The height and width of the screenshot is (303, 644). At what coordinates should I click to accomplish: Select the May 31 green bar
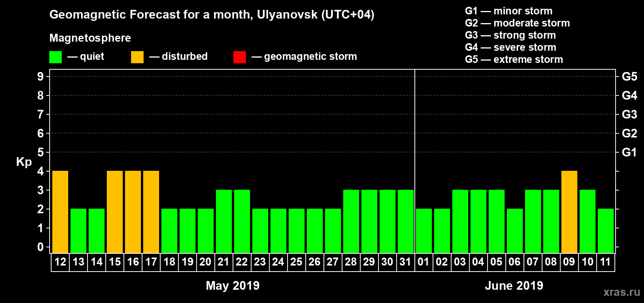[x=406, y=221]
